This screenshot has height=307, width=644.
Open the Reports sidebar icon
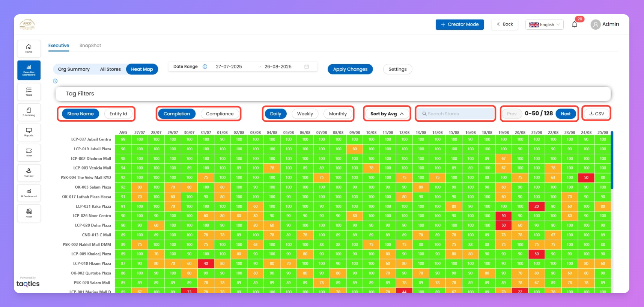29,132
